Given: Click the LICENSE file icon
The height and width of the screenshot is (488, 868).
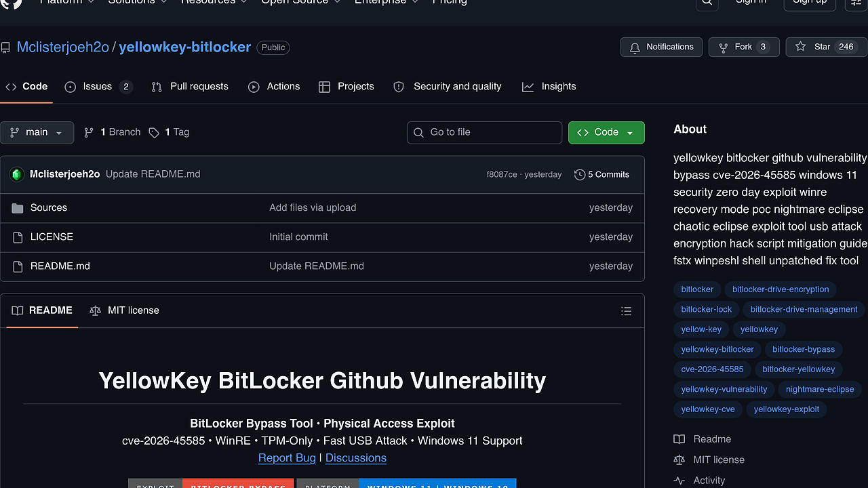Looking at the screenshot, I should click(18, 237).
